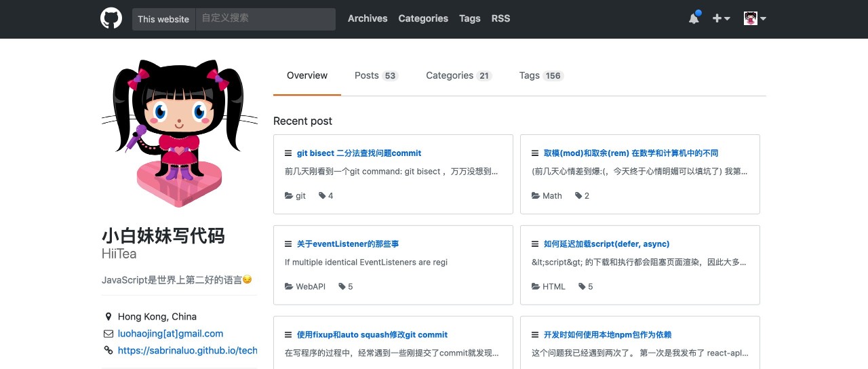
Task: Click the git category label
Action: click(x=300, y=196)
